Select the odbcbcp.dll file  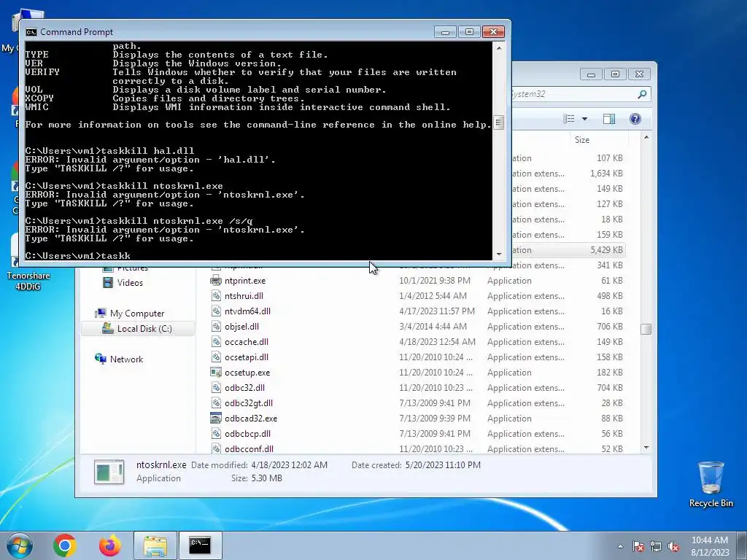click(x=247, y=434)
